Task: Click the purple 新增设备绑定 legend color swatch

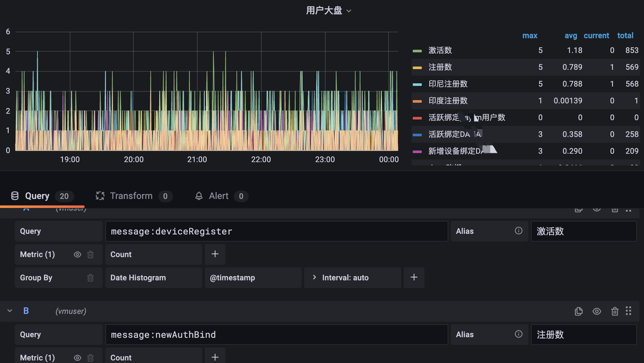Action: click(417, 151)
